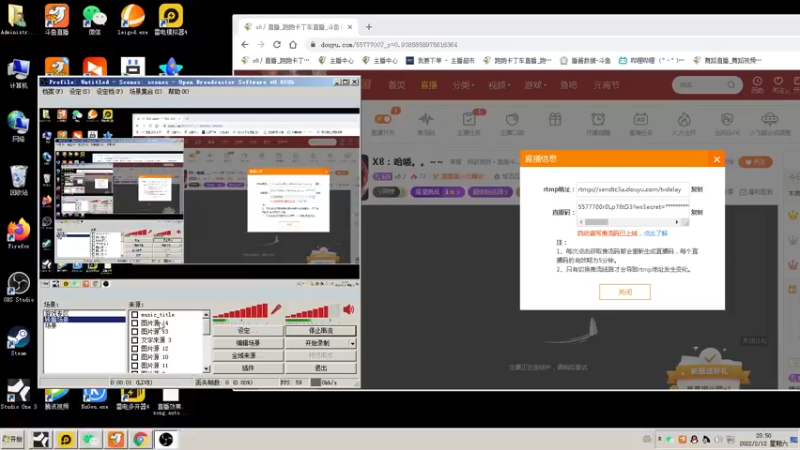Open the streamer tasks clipboard icon

click(x=469, y=123)
